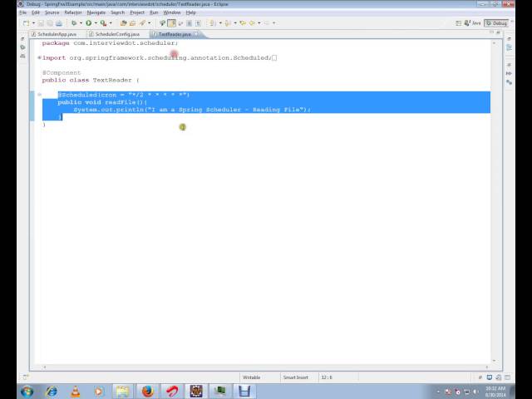The height and width of the screenshot is (399, 532).
Task: Click the Open Type toolbar icon
Action: (123, 23)
